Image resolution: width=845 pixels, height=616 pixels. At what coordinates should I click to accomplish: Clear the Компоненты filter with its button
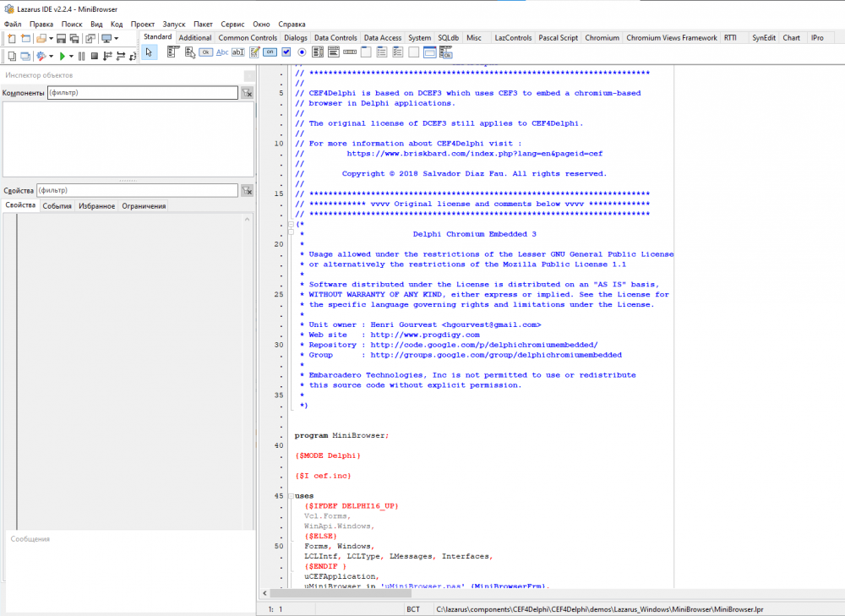coord(247,93)
